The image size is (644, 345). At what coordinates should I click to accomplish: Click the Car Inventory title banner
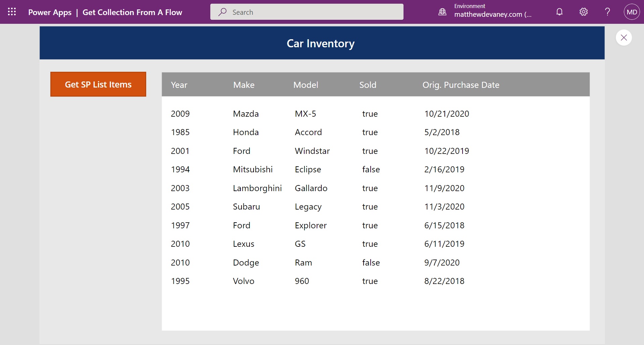click(320, 43)
